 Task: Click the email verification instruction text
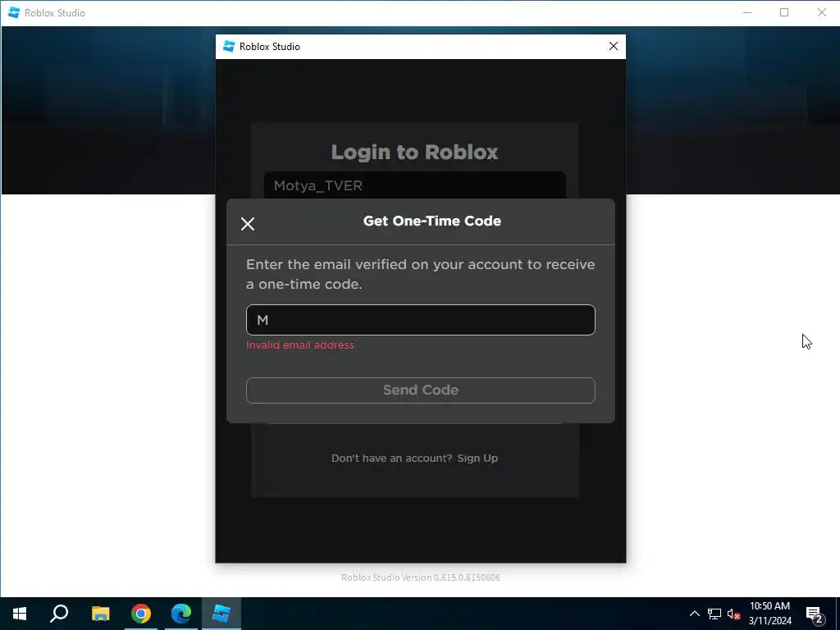click(x=421, y=274)
